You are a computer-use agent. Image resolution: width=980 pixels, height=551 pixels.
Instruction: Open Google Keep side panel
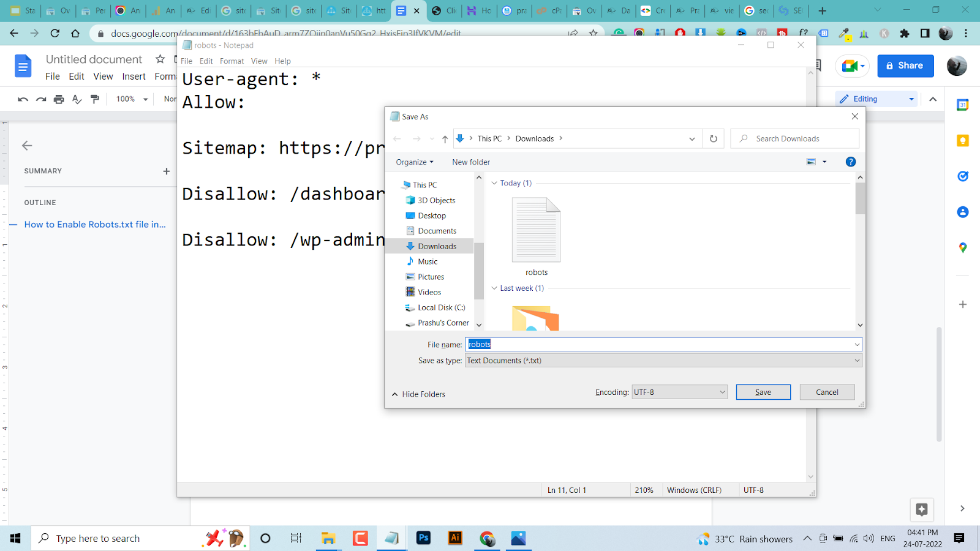coord(963,141)
